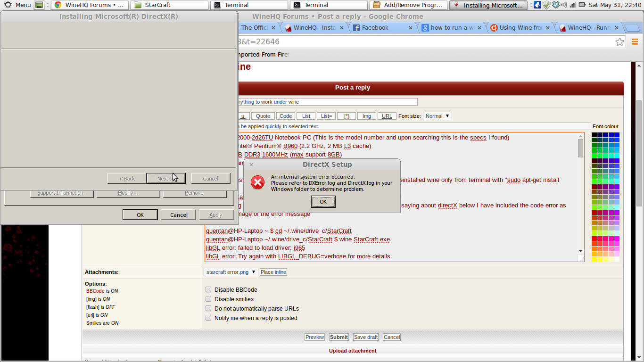Close the DirectX Setup dialog via X
Viewport: 644px width, 362px height.
click(x=251, y=165)
